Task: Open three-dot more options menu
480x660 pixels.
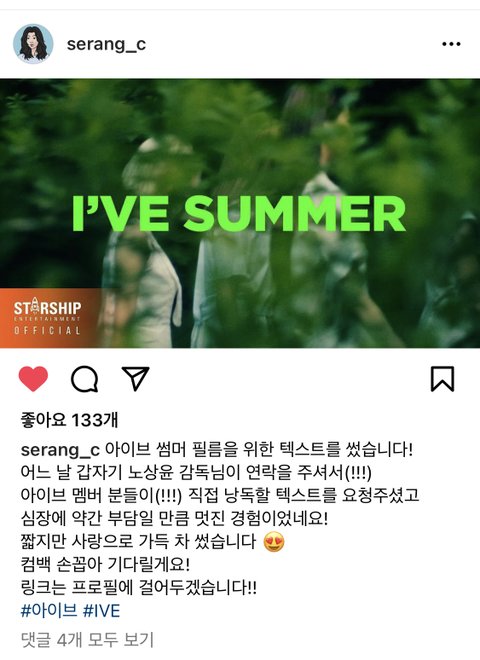Action: (451, 44)
